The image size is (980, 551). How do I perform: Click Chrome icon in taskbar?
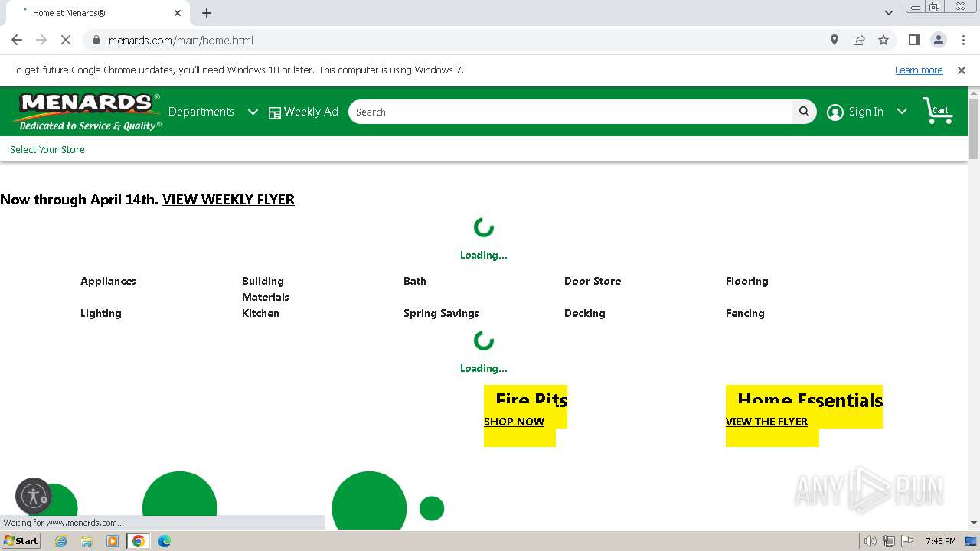pos(139,541)
